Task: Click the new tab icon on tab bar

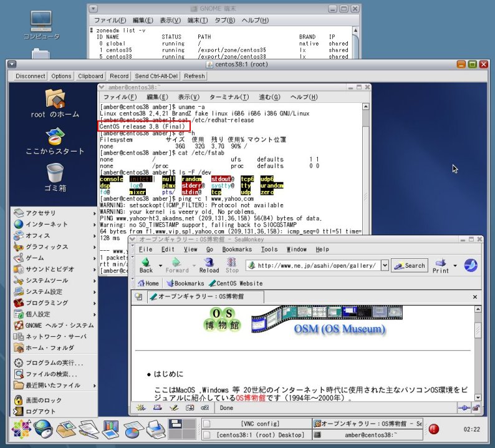Action: point(138,296)
